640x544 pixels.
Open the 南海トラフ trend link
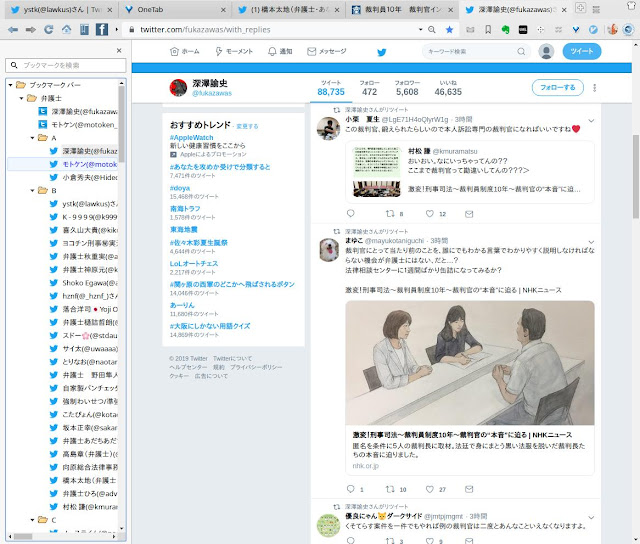[x=185, y=209]
